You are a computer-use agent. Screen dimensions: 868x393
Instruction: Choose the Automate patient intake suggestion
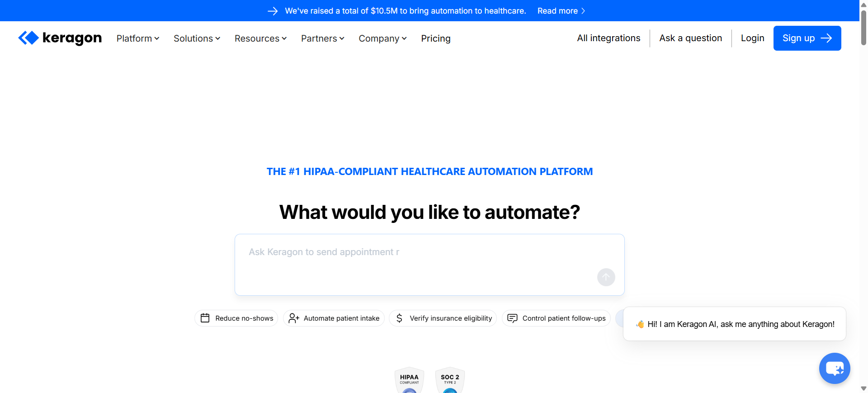pos(334,318)
